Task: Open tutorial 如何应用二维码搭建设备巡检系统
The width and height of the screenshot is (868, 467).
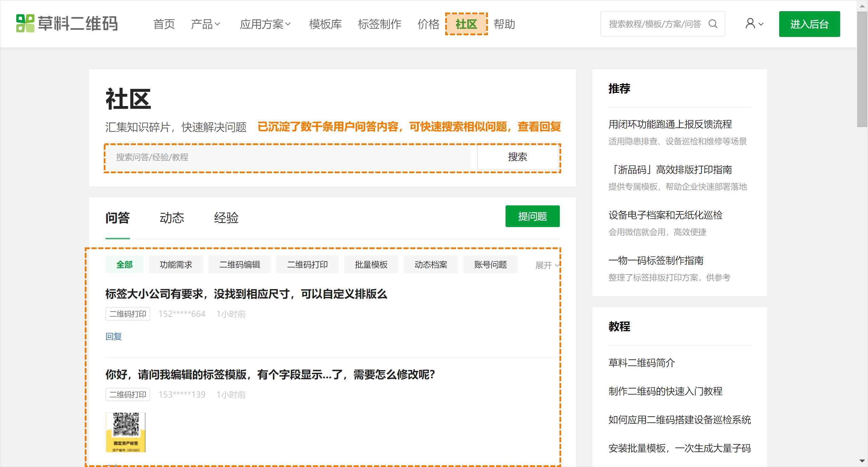Action: 679,420
